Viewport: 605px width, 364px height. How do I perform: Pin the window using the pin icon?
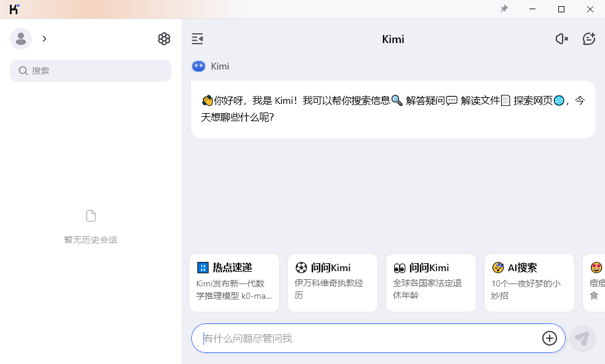pyautogui.click(x=504, y=9)
